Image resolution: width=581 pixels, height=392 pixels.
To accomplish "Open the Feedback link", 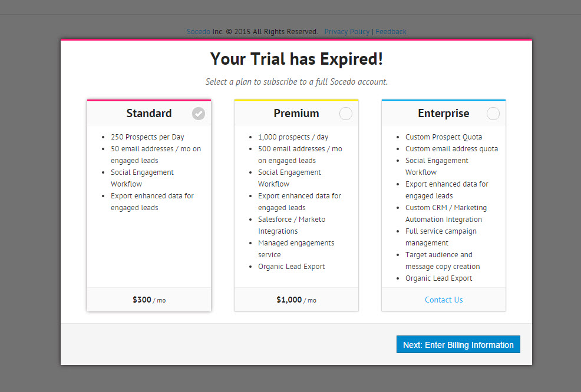I will tap(391, 32).
